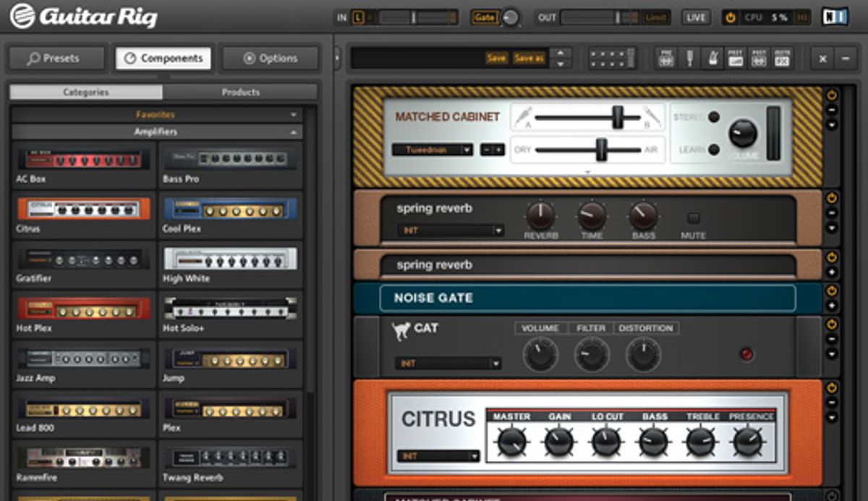Toggle the HI quality mode button
Viewport: 868px width, 501px height.
point(802,17)
